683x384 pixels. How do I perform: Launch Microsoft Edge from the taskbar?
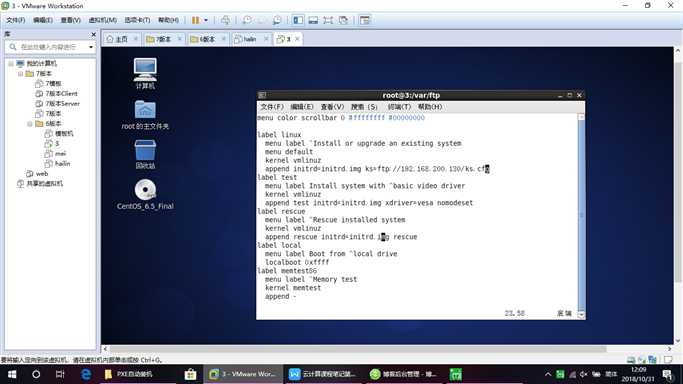tap(86, 374)
